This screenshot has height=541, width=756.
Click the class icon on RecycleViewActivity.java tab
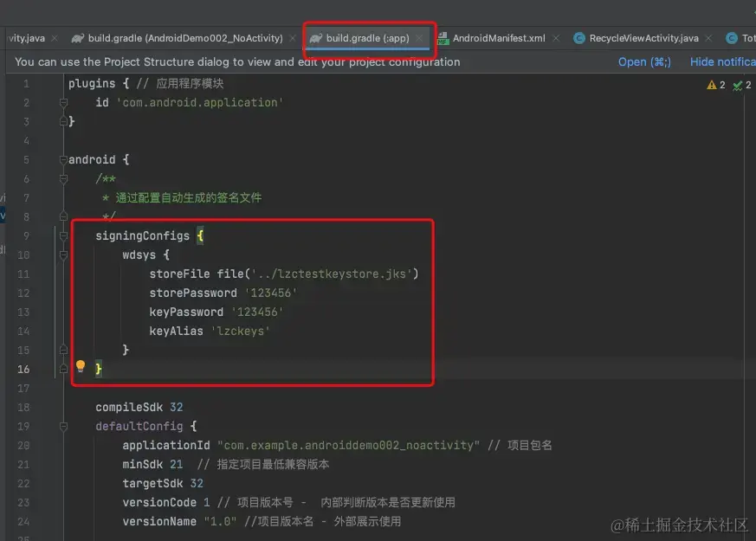click(x=579, y=38)
